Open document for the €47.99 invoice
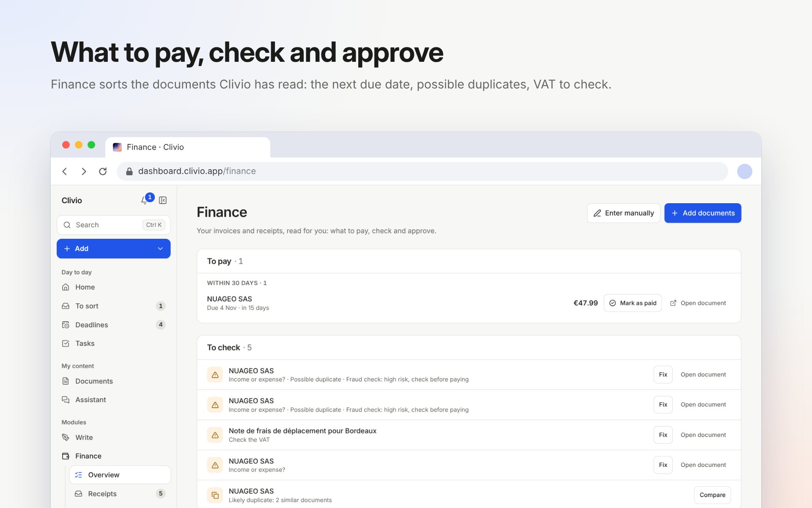The height and width of the screenshot is (508, 812). [698, 303]
